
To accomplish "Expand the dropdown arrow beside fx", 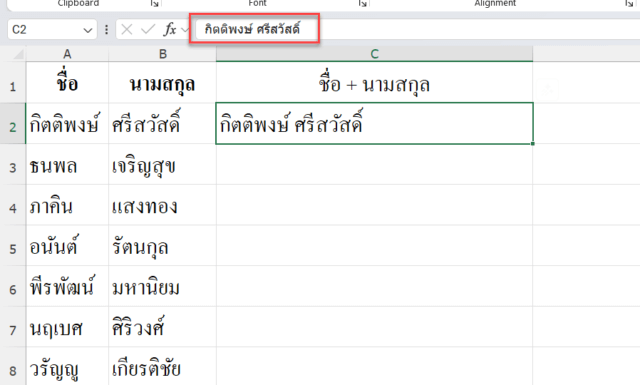I will (185, 30).
